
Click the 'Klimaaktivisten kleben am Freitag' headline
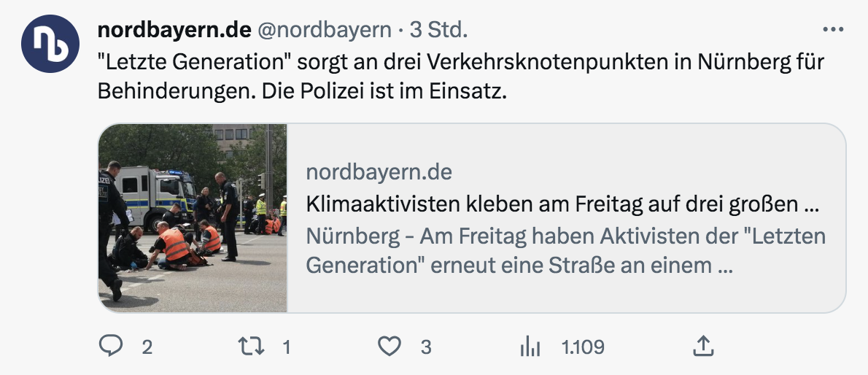pyautogui.click(x=562, y=205)
